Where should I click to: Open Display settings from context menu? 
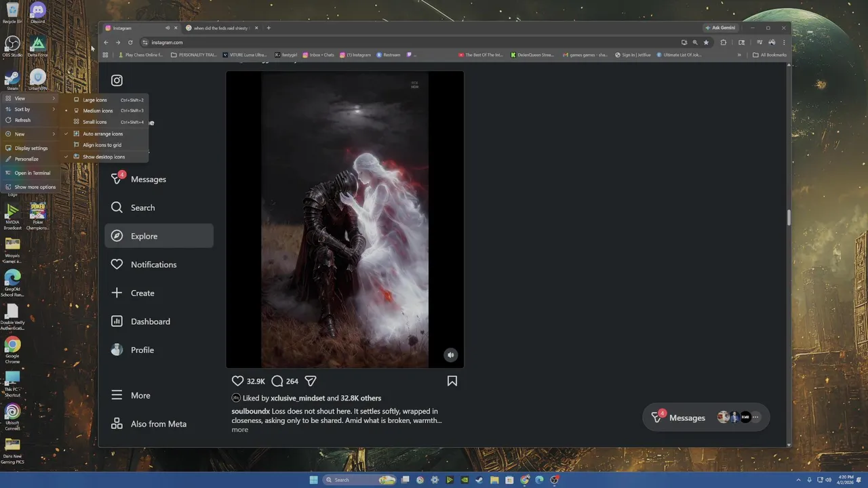31,148
